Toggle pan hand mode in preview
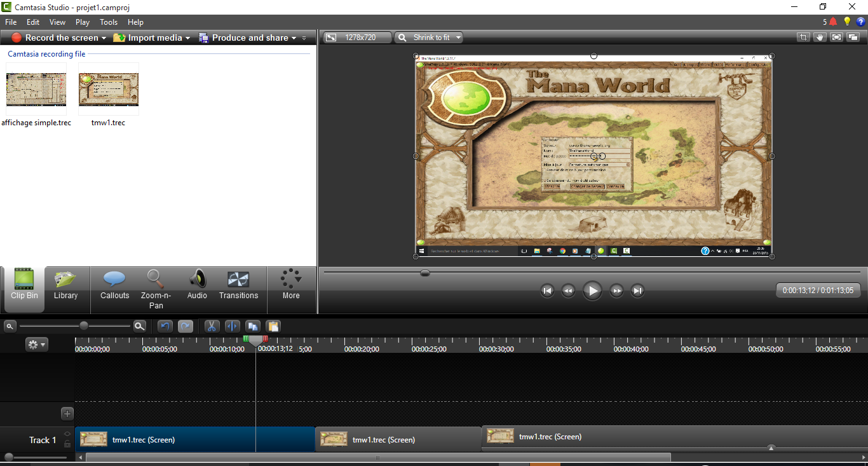Image resolution: width=868 pixels, height=466 pixels. 820,38
